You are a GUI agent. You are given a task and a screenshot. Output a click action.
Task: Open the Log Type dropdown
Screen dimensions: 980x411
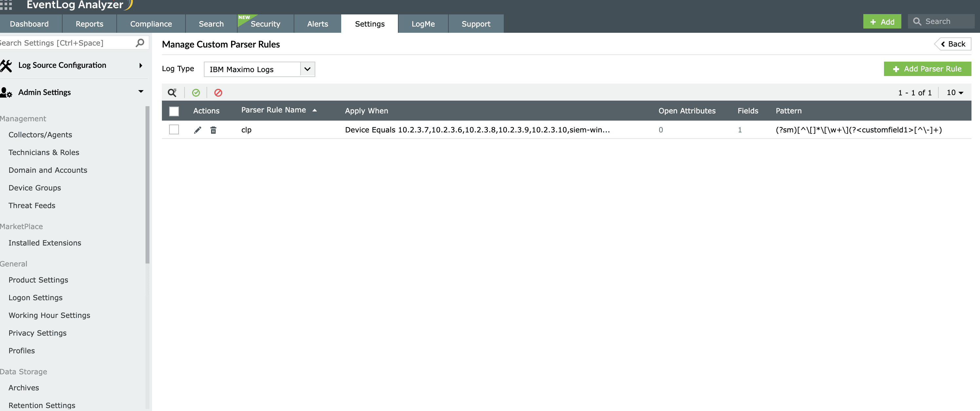pos(260,69)
